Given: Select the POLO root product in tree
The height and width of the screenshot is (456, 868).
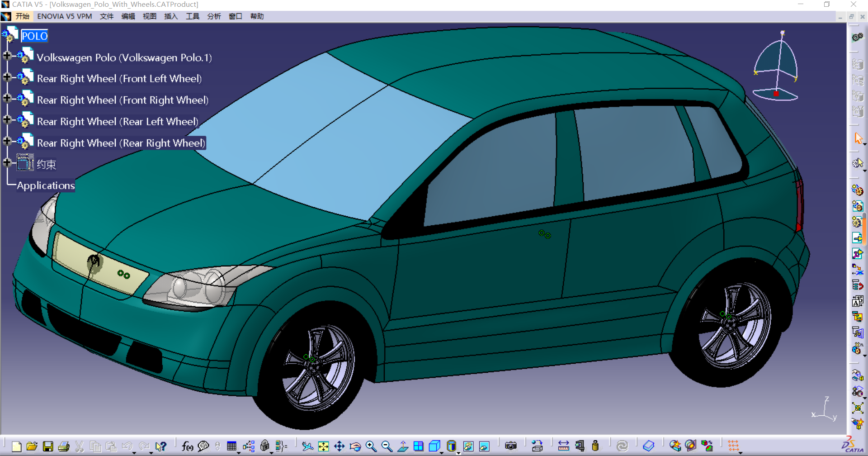Looking at the screenshot, I should [34, 36].
